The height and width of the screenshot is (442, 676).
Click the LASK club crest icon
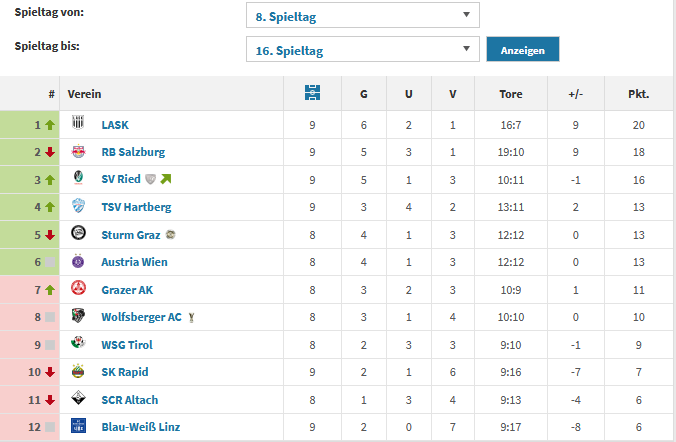(78, 125)
